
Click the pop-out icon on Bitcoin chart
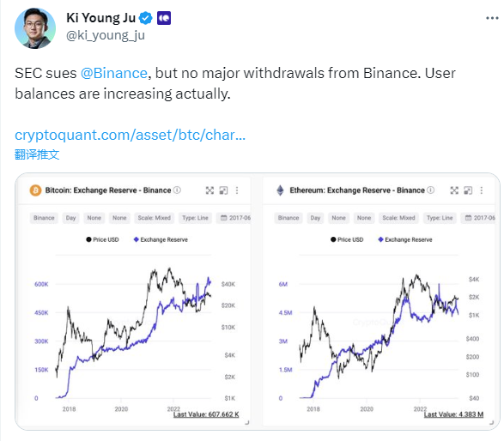click(x=223, y=190)
